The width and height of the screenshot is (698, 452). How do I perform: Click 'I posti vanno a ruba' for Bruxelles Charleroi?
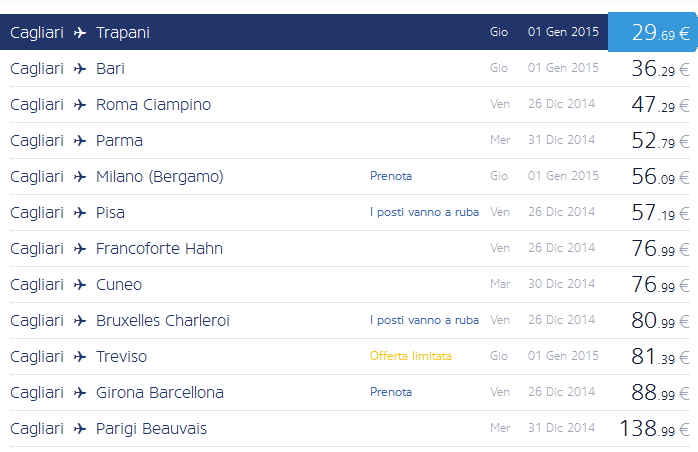pyautogui.click(x=424, y=320)
